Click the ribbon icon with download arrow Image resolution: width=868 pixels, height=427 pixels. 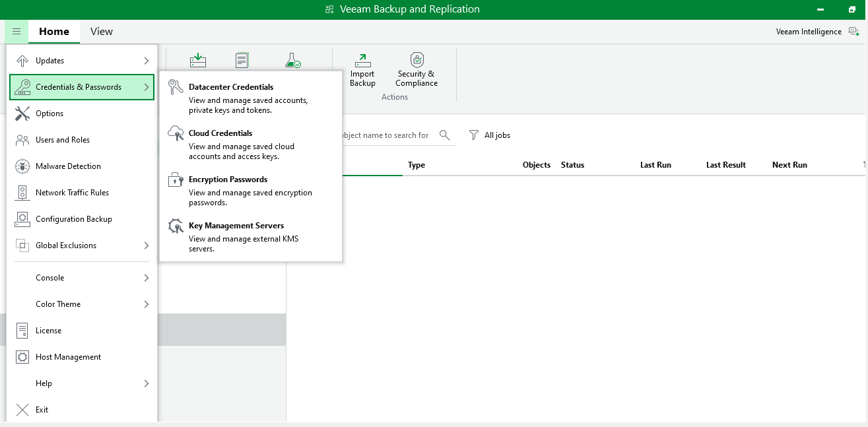pyautogui.click(x=198, y=60)
